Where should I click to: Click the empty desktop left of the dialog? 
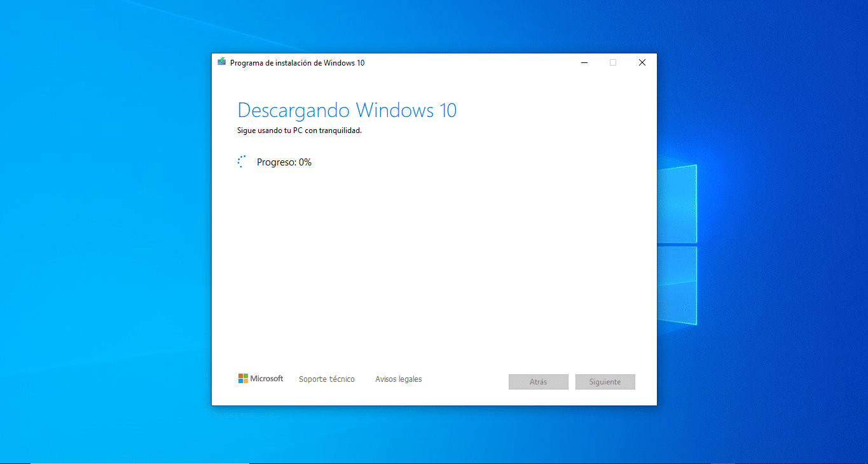(102, 255)
